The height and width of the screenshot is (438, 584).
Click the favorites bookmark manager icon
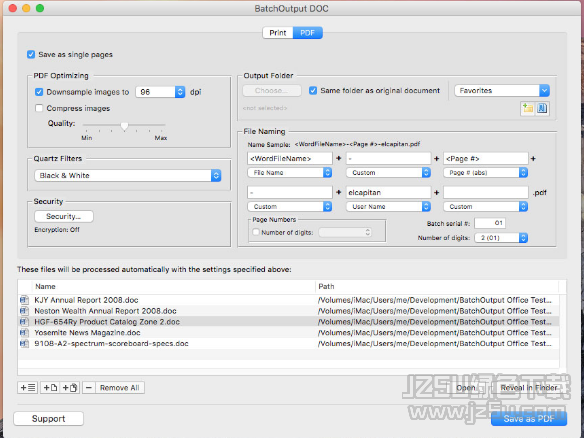pyautogui.click(x=542, y=108)
